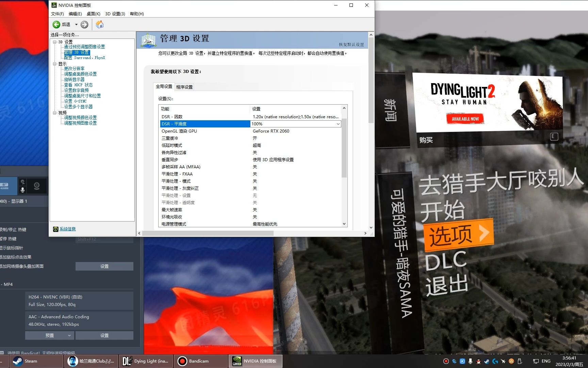Image resolution: width=588 pixels, height=368 pixels.
Task: Select 低延时模式 settings row
Action: (x=250, y=145)
